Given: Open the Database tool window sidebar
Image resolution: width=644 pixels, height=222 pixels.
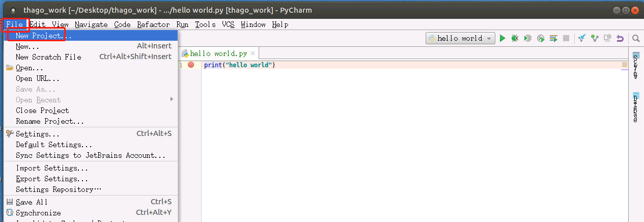Looking at the screenshot, I should pos(635,107).
